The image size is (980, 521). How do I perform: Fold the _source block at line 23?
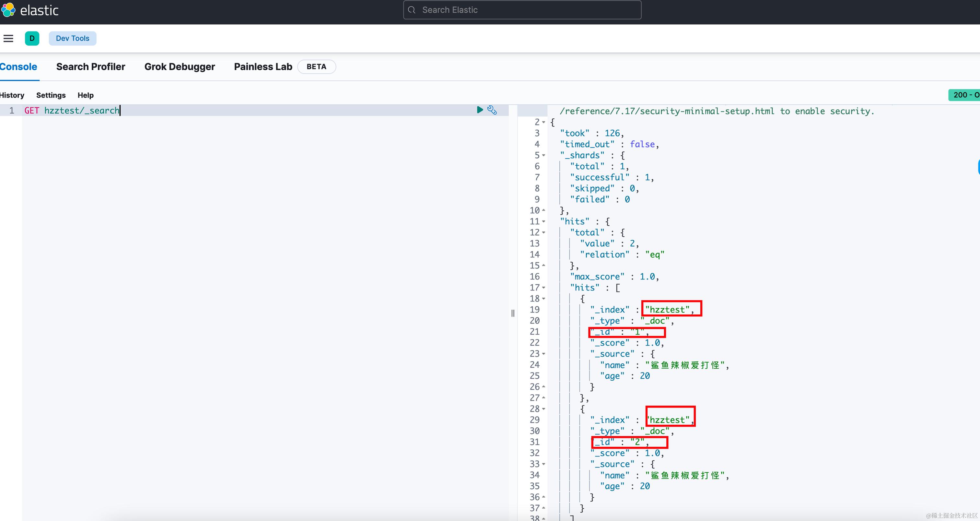pyautogui.click(x=544, y=354)
